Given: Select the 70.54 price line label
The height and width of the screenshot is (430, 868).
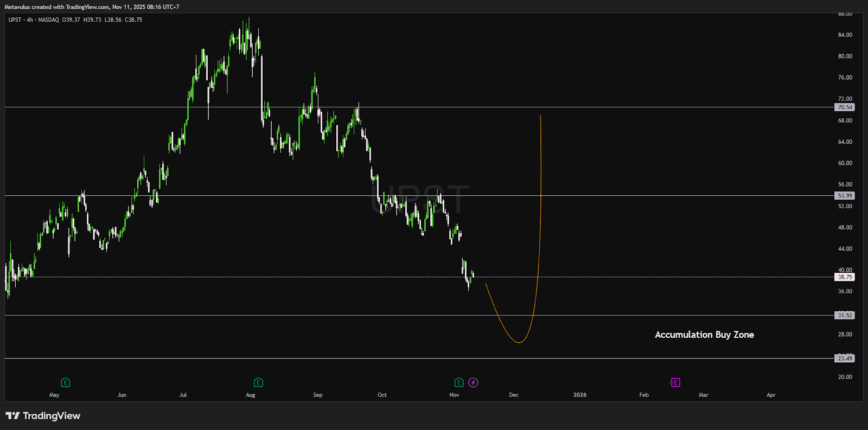Looking at the screenshot, I should tap(845, 107).
